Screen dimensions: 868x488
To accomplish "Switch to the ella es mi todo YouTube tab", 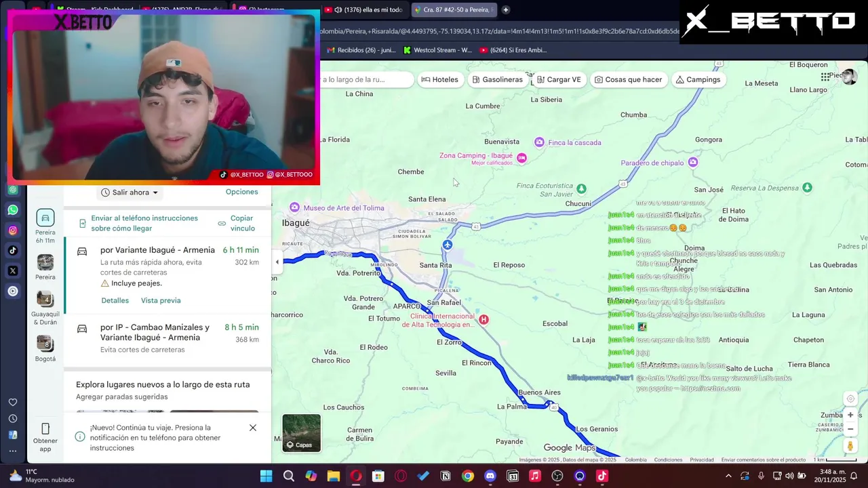I will [363, 9].
